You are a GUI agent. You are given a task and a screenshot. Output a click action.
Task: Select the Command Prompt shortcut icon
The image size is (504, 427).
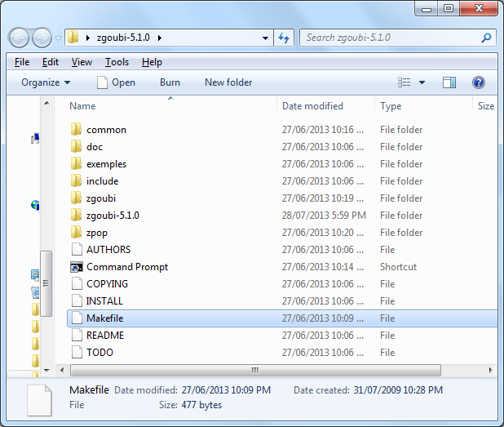point(77,267)
